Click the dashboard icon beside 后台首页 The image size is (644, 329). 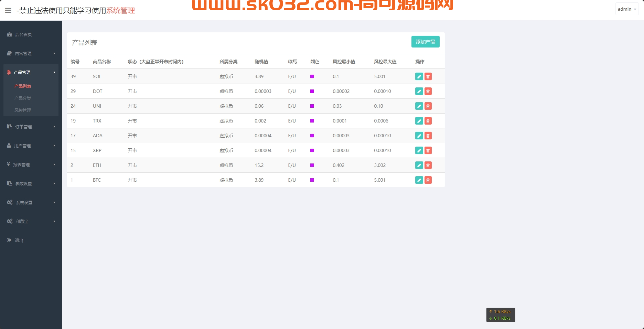(x=9, y=34)
